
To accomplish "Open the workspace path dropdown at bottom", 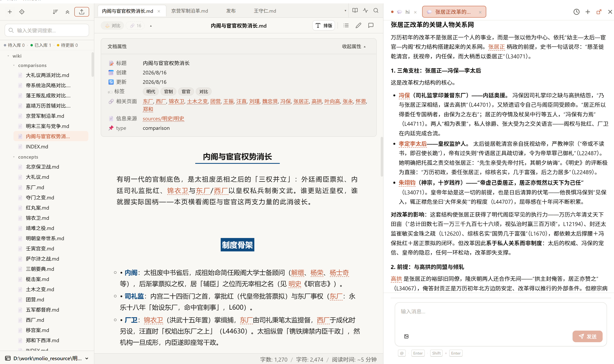I will (47, 358).
